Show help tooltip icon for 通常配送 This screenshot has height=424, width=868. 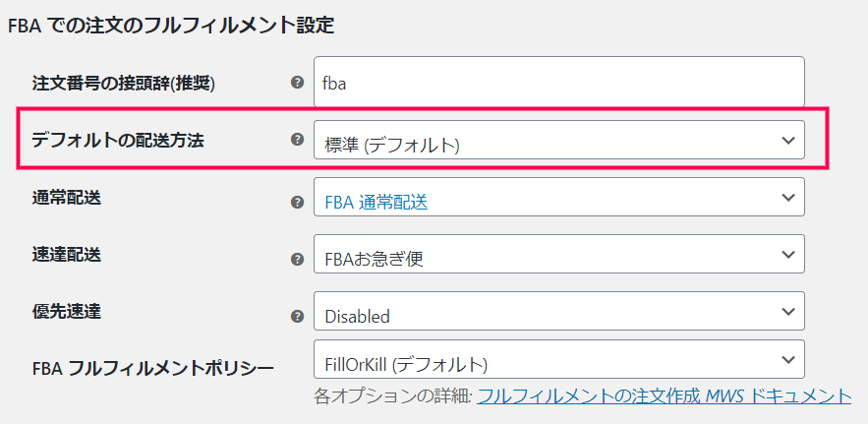(297, 202)
